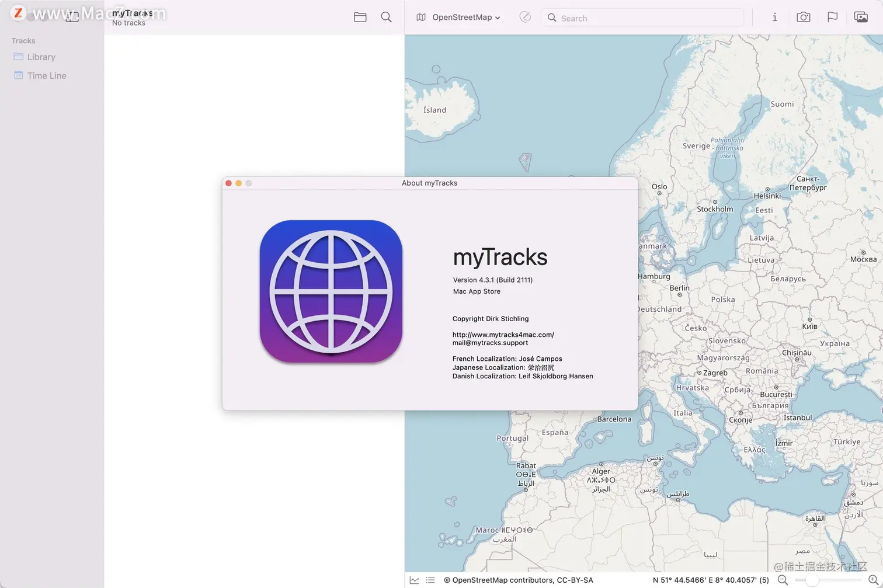Viewport: 883px width, 588px height.
Task: Click the No tracks subtitle
Action: click(129, 23)
